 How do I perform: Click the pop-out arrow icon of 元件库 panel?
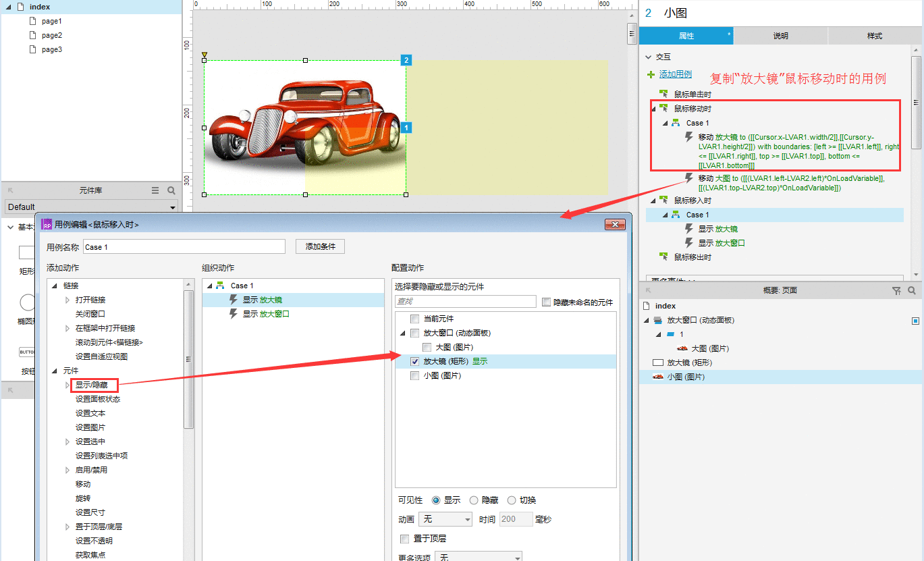tap(10, 191)
